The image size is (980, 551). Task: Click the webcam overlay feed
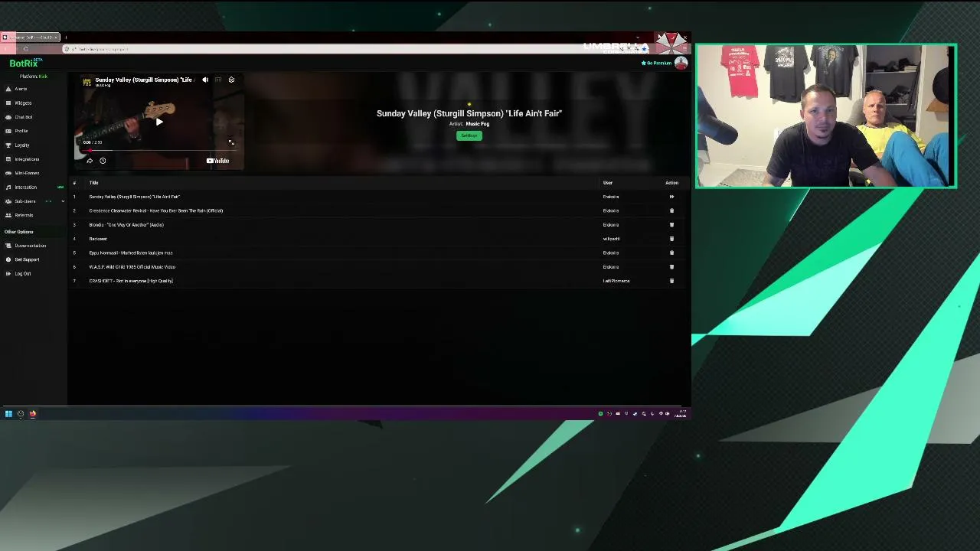[x=826, y=116]
